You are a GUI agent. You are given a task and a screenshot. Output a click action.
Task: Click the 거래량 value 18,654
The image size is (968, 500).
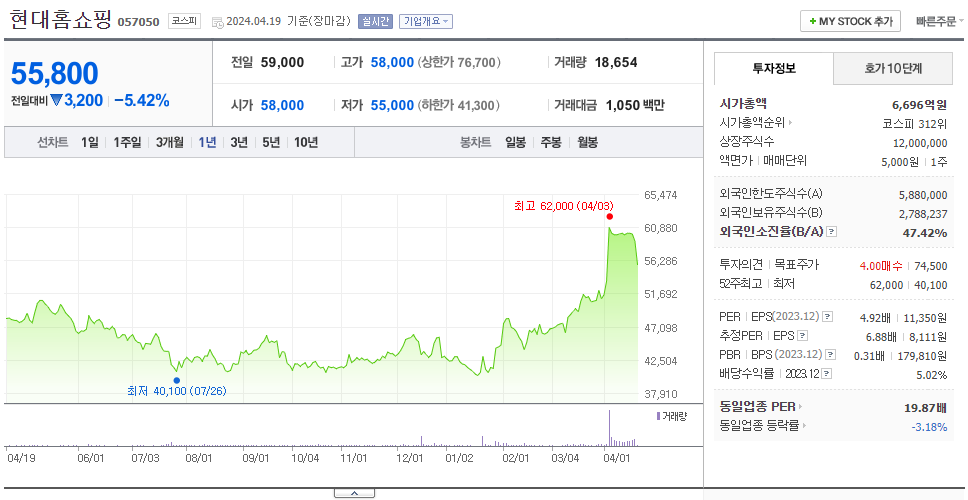pos(616,62)
